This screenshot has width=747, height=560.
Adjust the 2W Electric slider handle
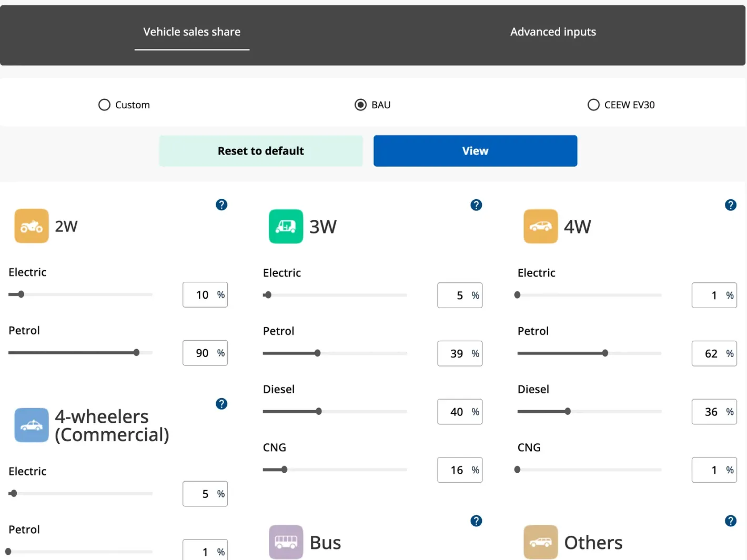(x=21, y=294)
